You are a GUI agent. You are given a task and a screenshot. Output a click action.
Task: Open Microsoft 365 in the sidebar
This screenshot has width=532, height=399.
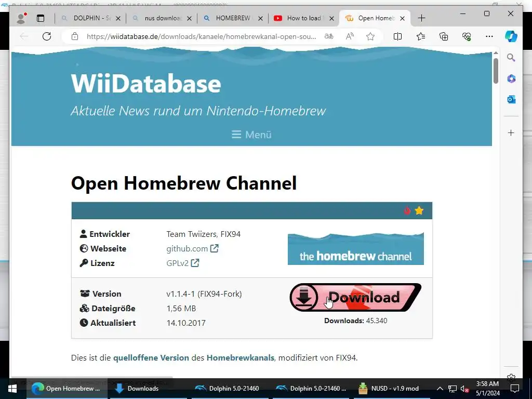(x=511, y=79)
